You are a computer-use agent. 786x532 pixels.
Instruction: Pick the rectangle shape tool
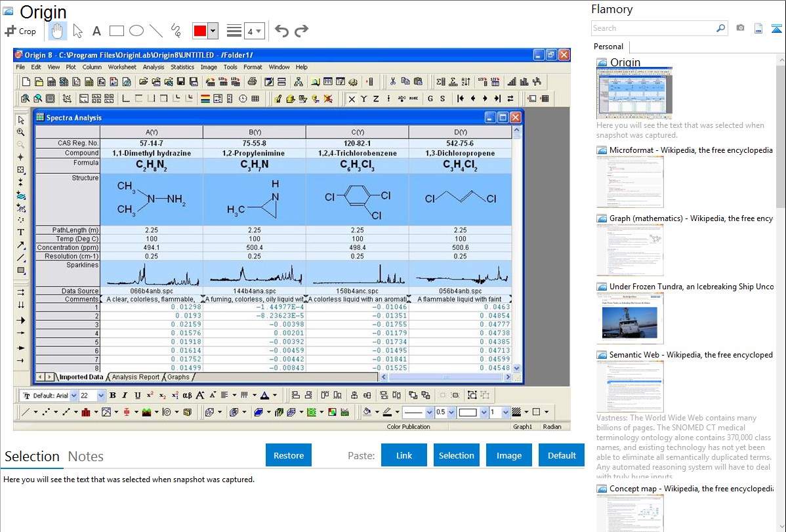(117, 31)
